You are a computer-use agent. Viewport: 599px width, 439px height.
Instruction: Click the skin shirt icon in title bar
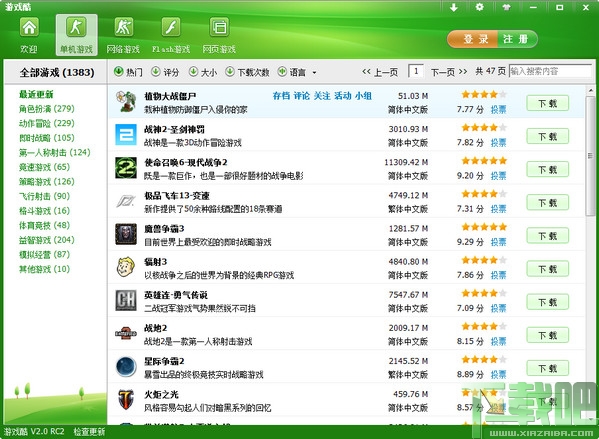(506, 7)
